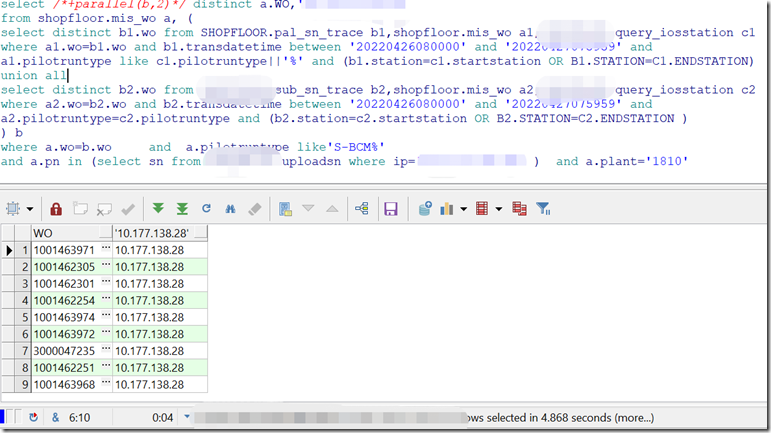771x433 pixels.
Task: Click the grid select-mode icon
Action: [x=13, y=209]
